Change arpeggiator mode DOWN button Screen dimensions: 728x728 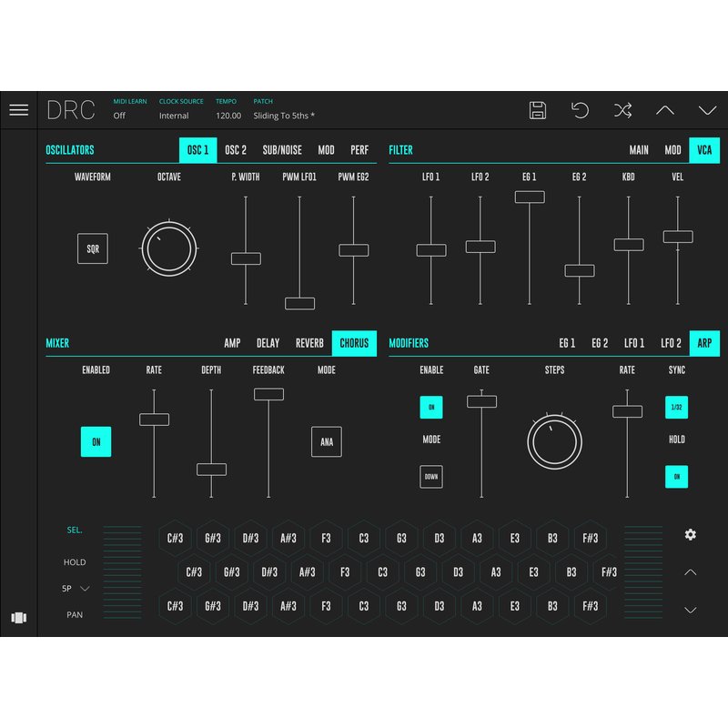430,476
